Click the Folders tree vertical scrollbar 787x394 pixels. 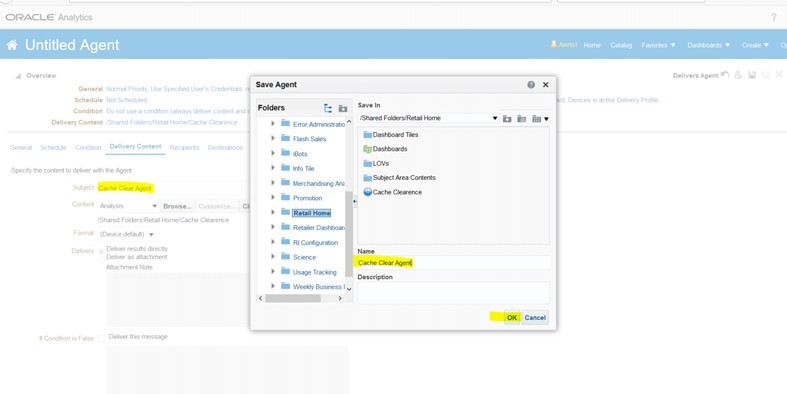pos(349,234)
